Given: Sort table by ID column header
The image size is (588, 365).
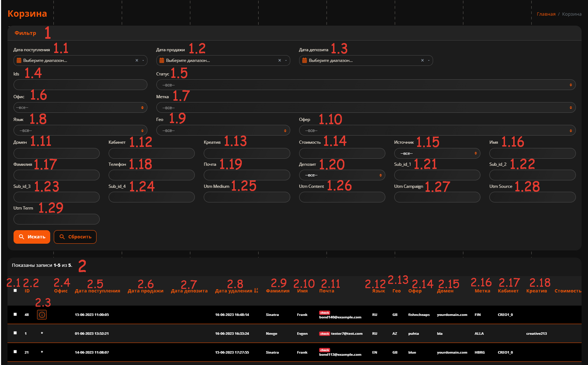Looking at the screenshot, I should coord(27,291).
